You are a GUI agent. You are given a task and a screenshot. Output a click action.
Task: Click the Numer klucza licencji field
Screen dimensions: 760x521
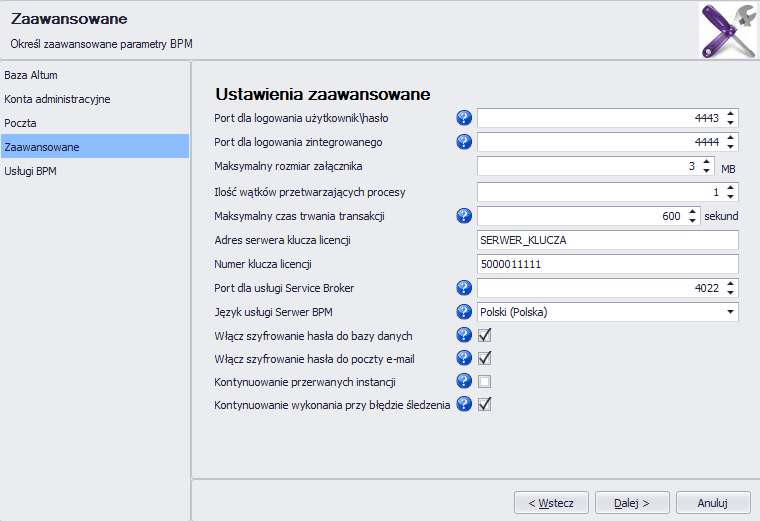[608, 264]
